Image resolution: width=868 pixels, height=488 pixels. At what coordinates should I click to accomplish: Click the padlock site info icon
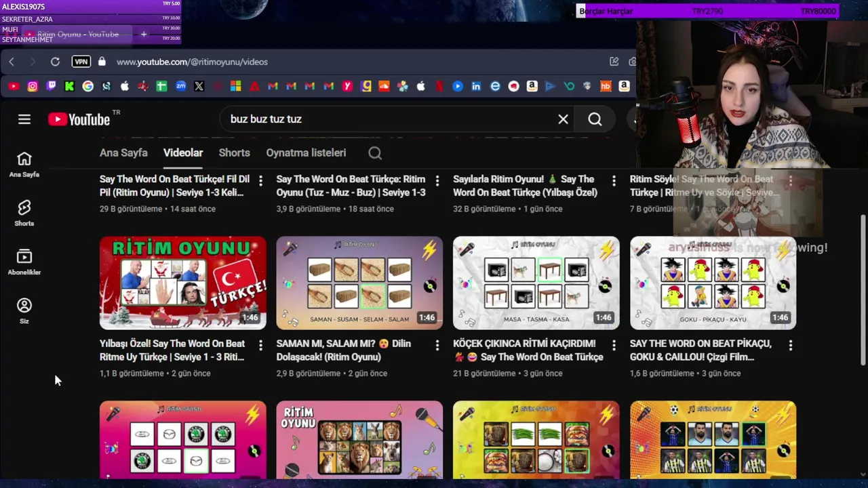pyautogui.click(x=102, y=62)
